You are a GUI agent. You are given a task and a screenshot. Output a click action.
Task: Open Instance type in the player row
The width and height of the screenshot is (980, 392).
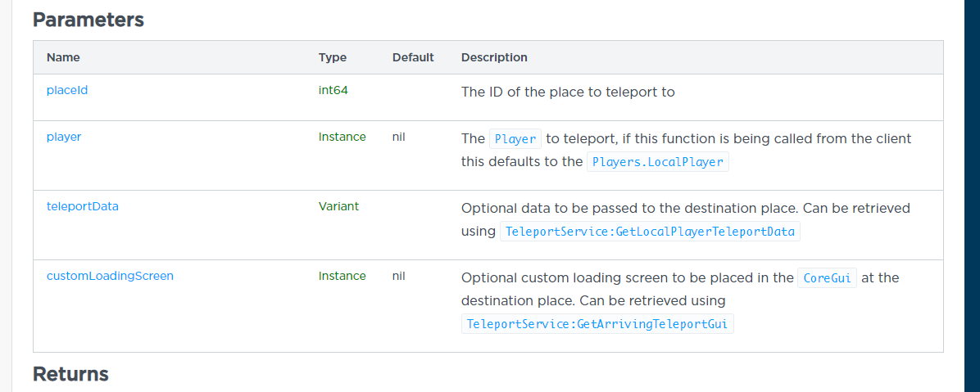pyautogui.click(x=342, y=137)
